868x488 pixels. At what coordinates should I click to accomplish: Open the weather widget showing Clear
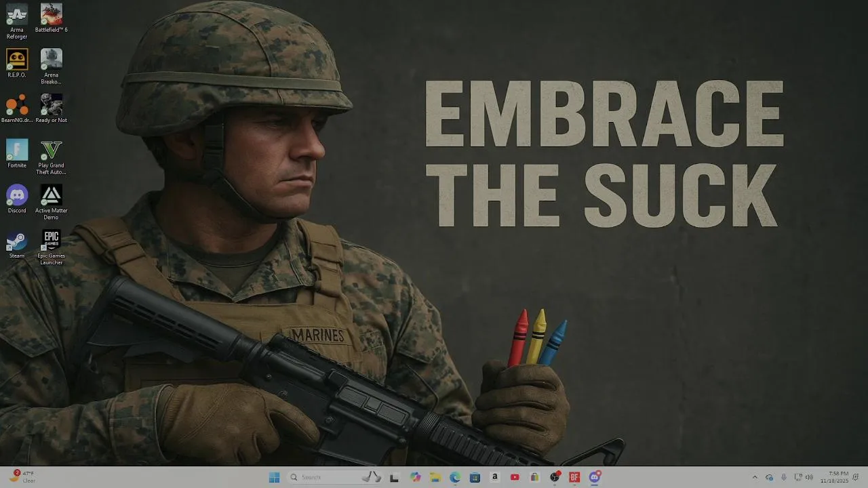(x=22, y=477)
